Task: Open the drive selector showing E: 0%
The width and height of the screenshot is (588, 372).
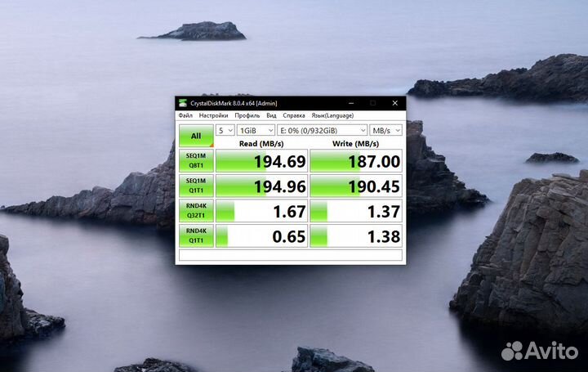Action: 322,130
